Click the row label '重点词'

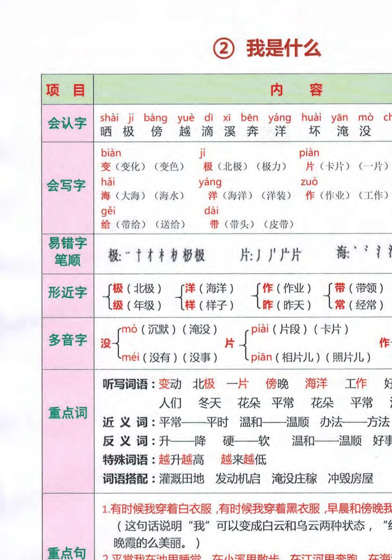click(68, 413)
